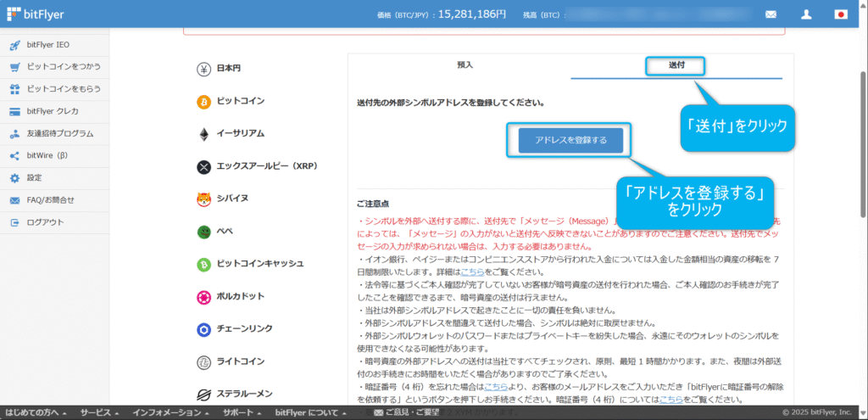Click the bitFlyer IEO rocket icon

[x=15, y=46]
